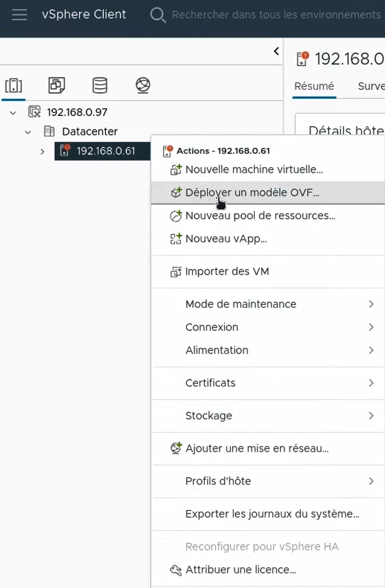The height and width of the screenshot is (588, 385).
Task: Click the search magnifier icon
Action: pyautogui.click(x=158, y=15)
